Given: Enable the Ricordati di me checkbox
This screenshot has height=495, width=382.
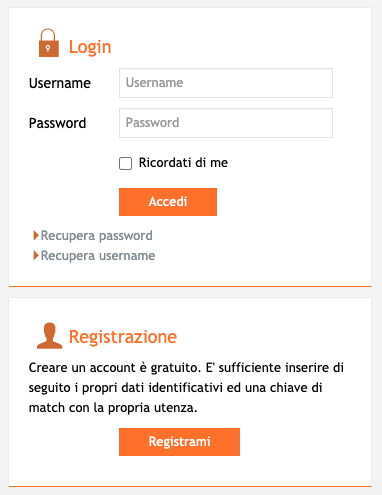Looking at the screenshot, I should pos(125,163).
